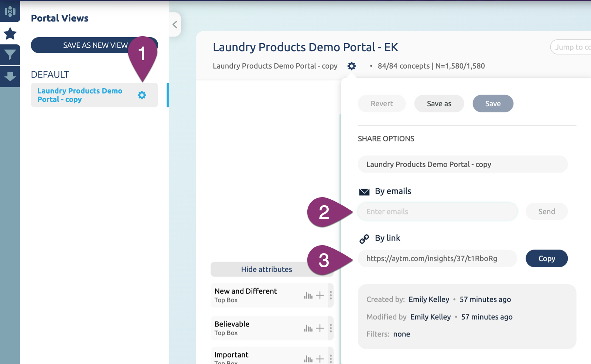
Task: Click the Save as button
Action: pyautogui.click(x=439, y=104)
